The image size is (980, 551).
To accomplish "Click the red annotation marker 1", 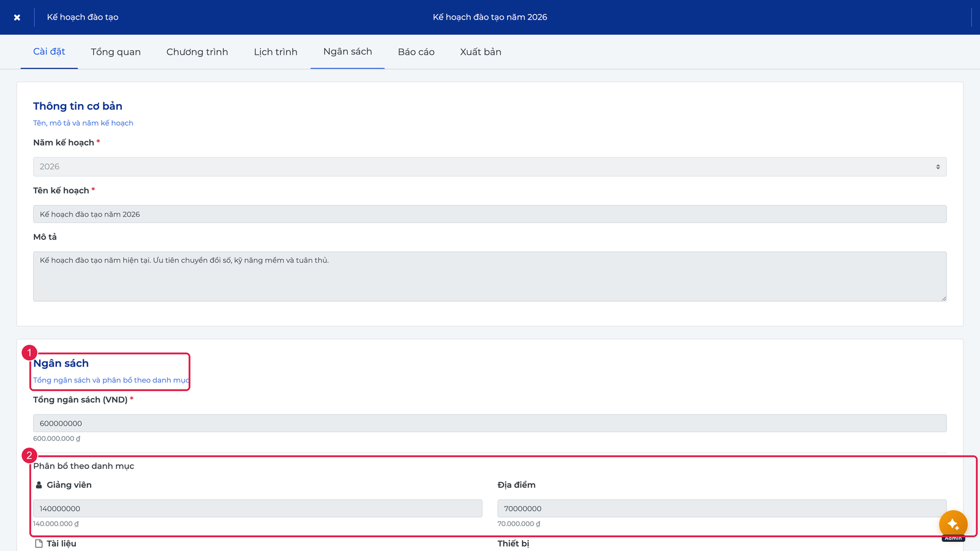I will pos(29,353).
